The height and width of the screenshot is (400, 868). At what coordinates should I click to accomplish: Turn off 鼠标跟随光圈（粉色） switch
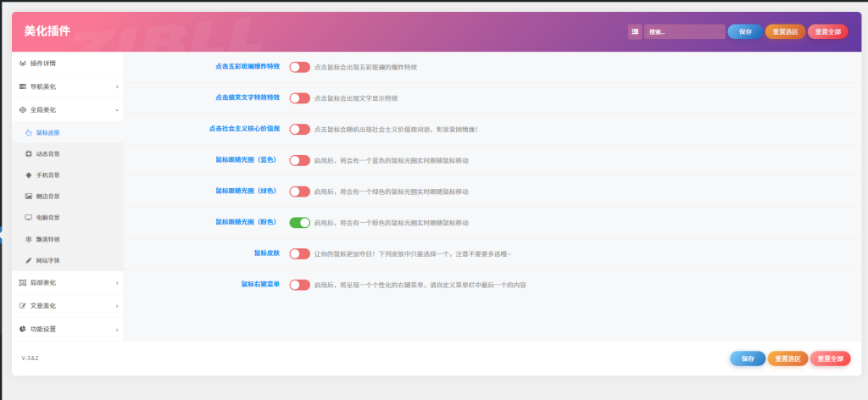299,223
